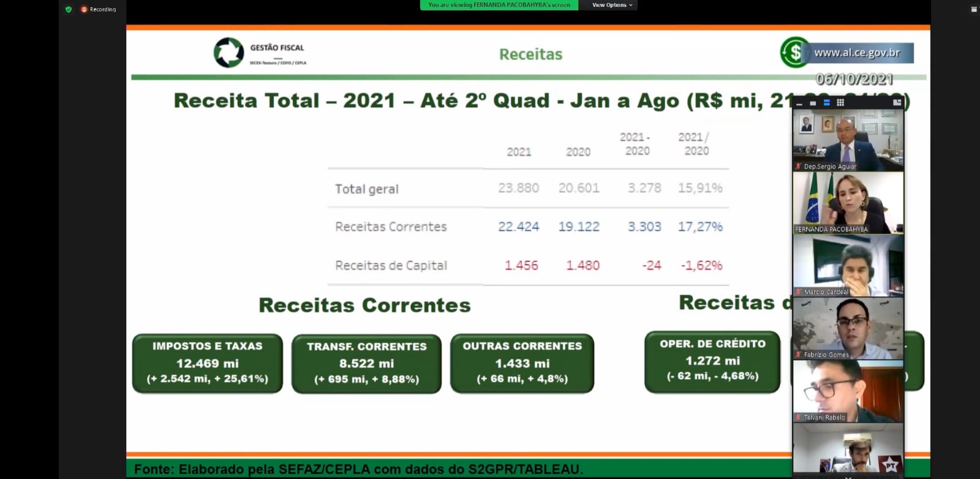Open the View Options dropdown

coord(612,5)
